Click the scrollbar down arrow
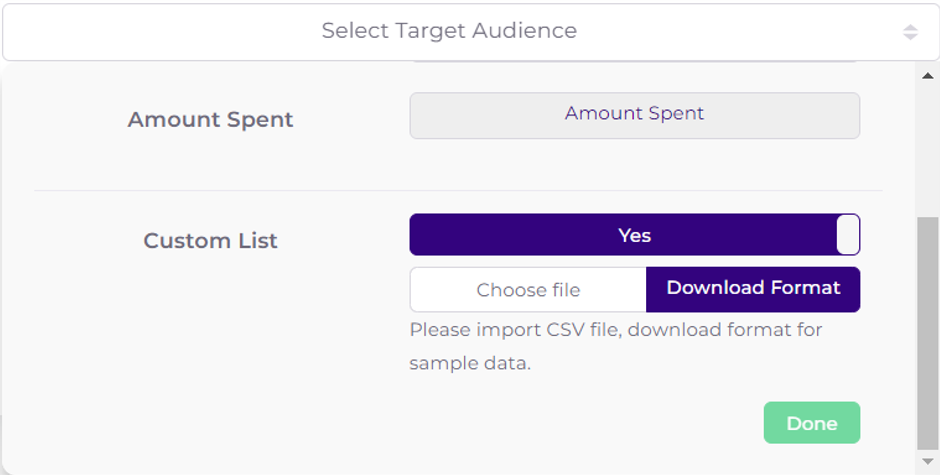 pos(928,461)
